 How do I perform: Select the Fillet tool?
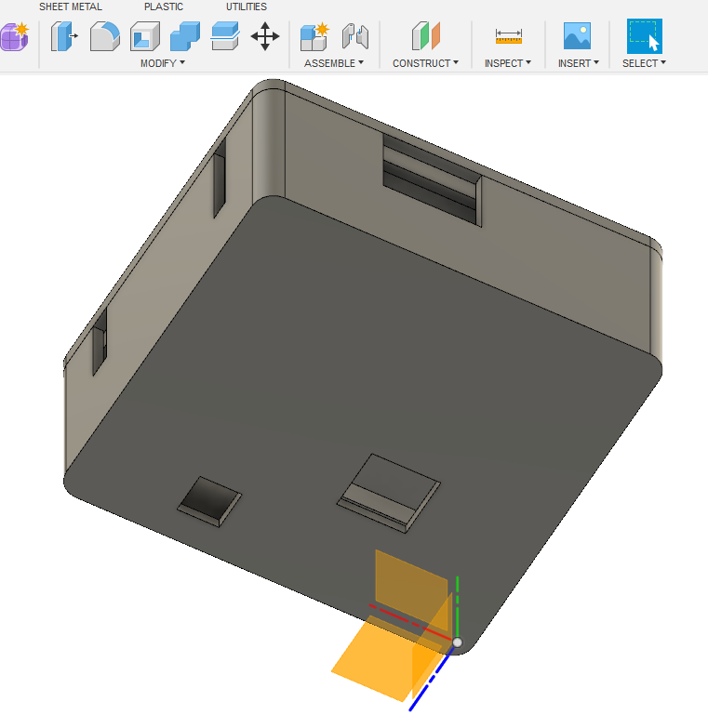[x=105, y=36]
